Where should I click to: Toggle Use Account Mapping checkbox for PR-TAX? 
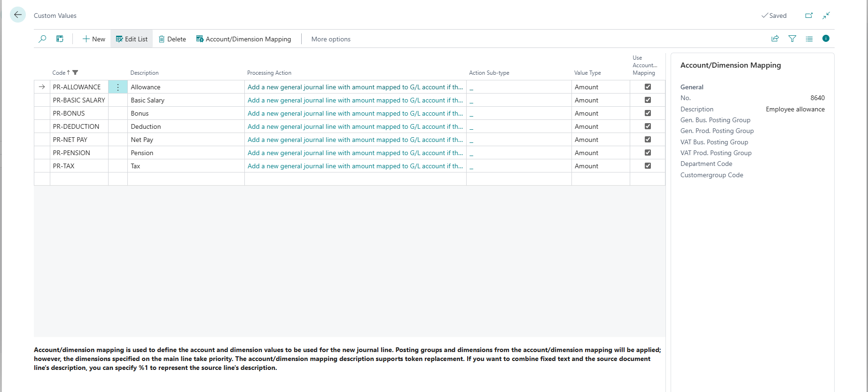tap(648, 166)
